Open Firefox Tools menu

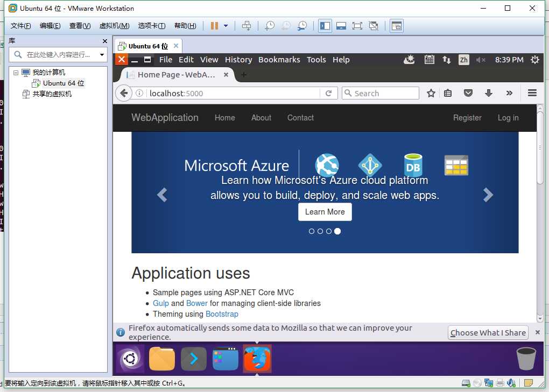[316, 60]
